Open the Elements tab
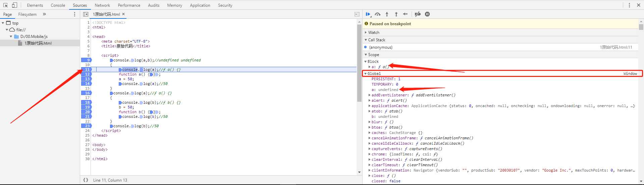644x185 pixels. (x=35, y=5)
